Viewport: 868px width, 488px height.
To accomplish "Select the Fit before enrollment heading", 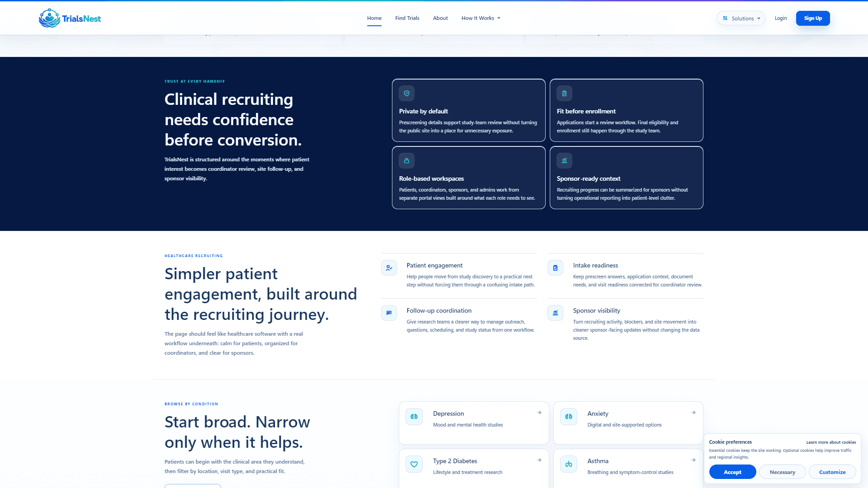I will point(586,111).
